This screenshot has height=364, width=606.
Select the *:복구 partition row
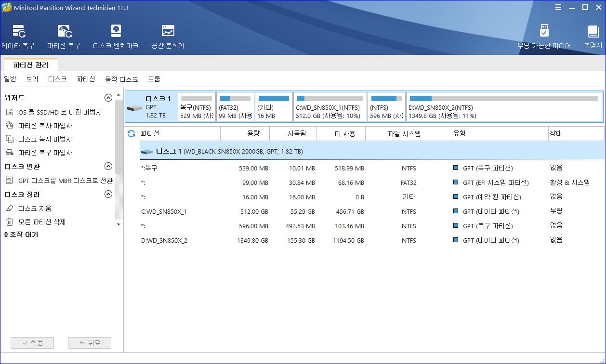(x=372, y=168)
